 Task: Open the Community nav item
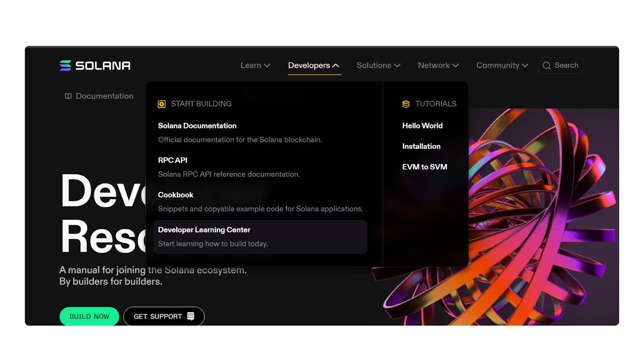click(502, 65)
